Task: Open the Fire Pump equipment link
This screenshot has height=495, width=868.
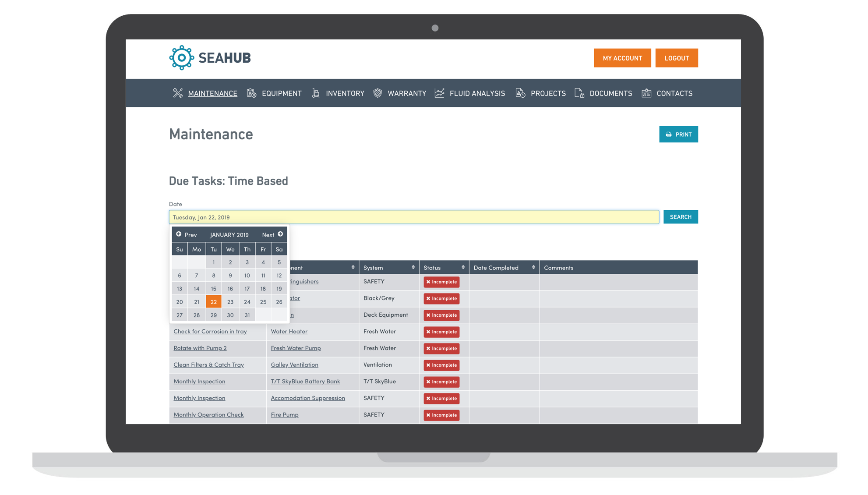Action: coord(285,414)
